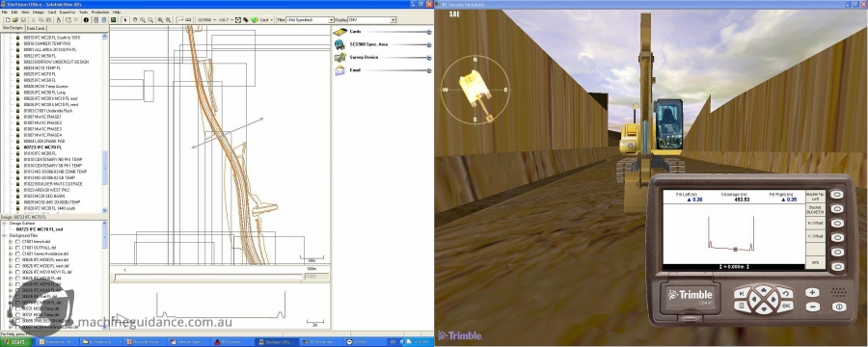Click the Background Files list scrollbar up arrow
Screen dimensions: 868x347
104,223
